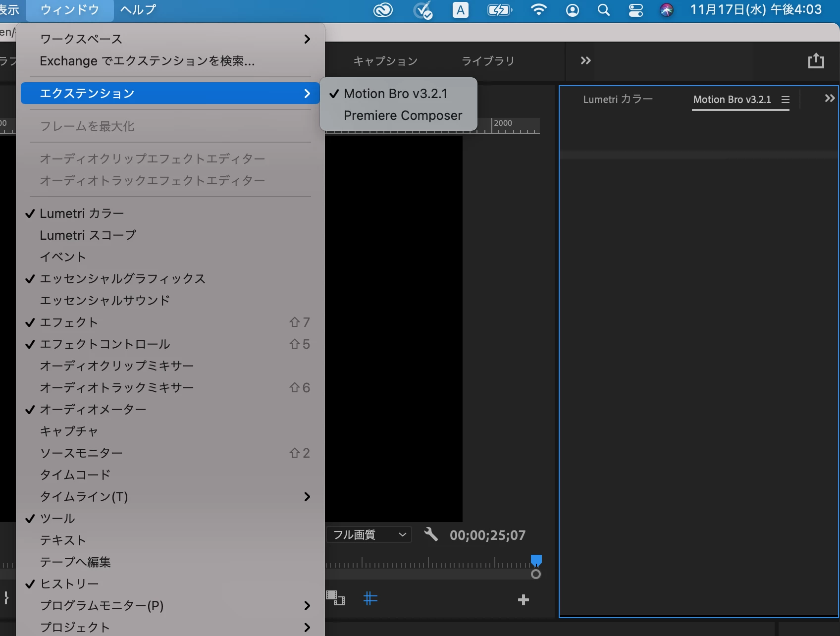Open the ウィンドウ menu
The height and width of the screenshot is (636, 840).
(69, 10)
